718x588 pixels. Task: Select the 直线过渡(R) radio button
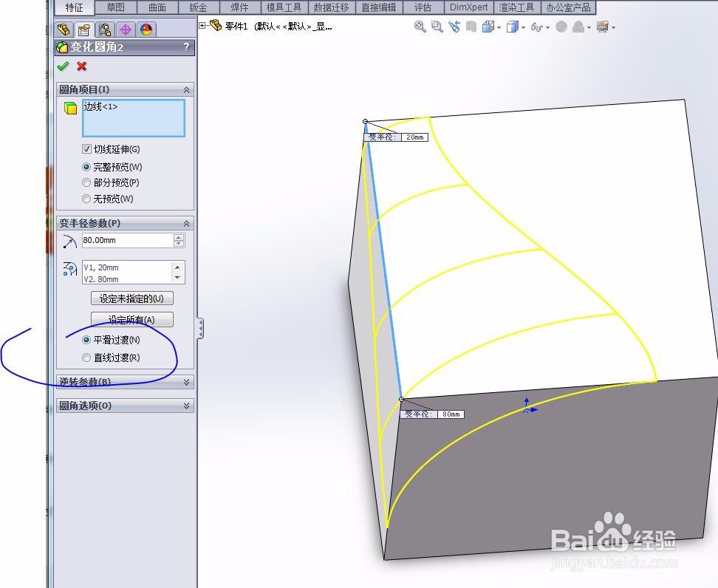(x=86, y=358)
